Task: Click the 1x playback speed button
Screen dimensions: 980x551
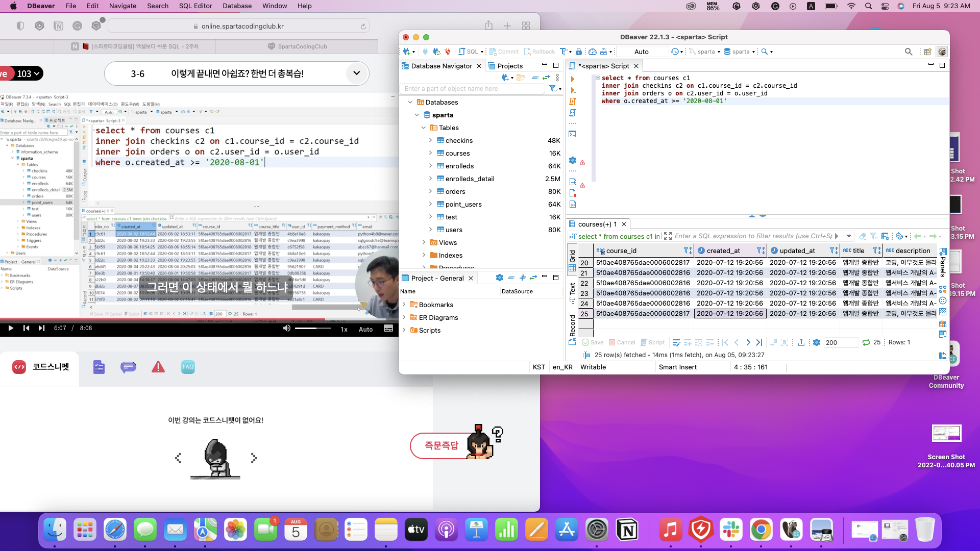Action: point(344,329)
